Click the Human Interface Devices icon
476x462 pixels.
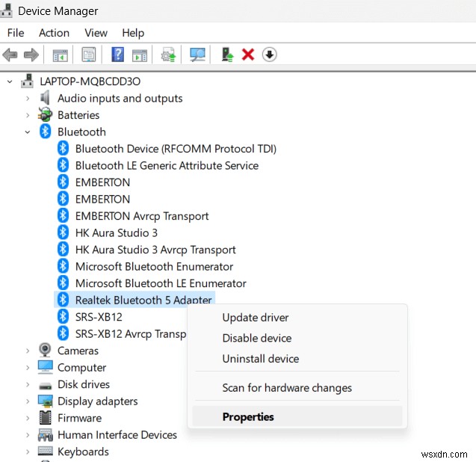coord(46,434)
